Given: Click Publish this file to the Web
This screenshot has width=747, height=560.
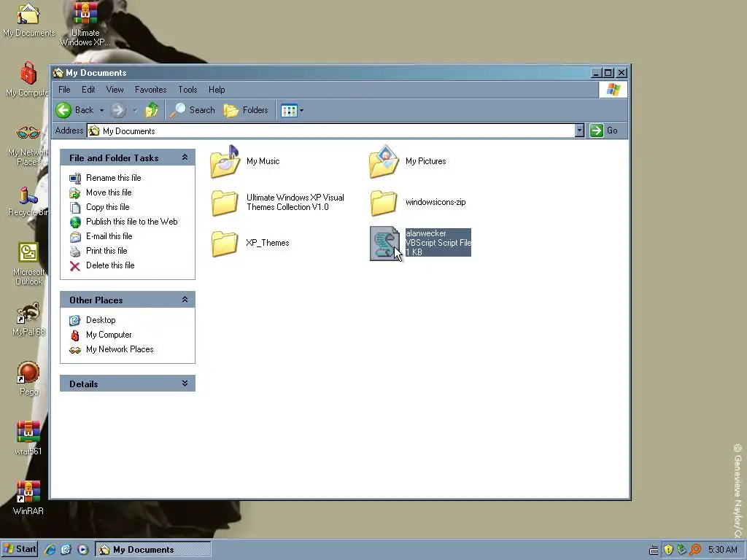Looking at the screenshot, I should (131, 222).
